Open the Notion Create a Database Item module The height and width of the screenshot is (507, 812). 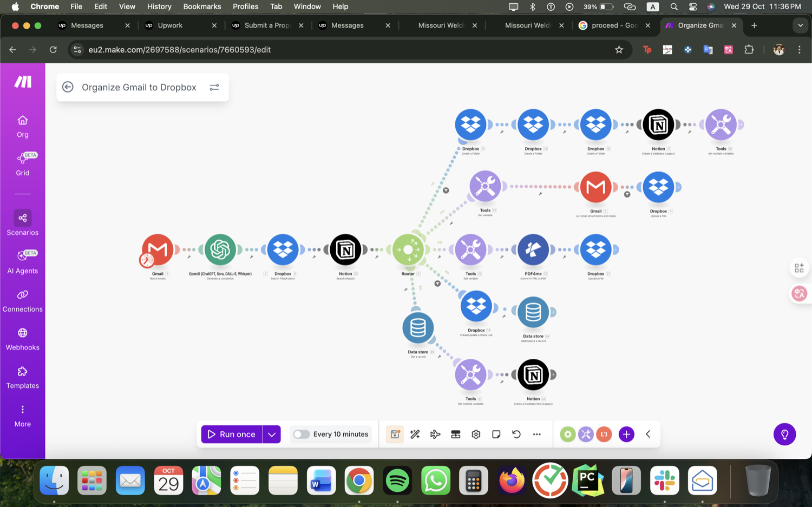click(533, 374)
